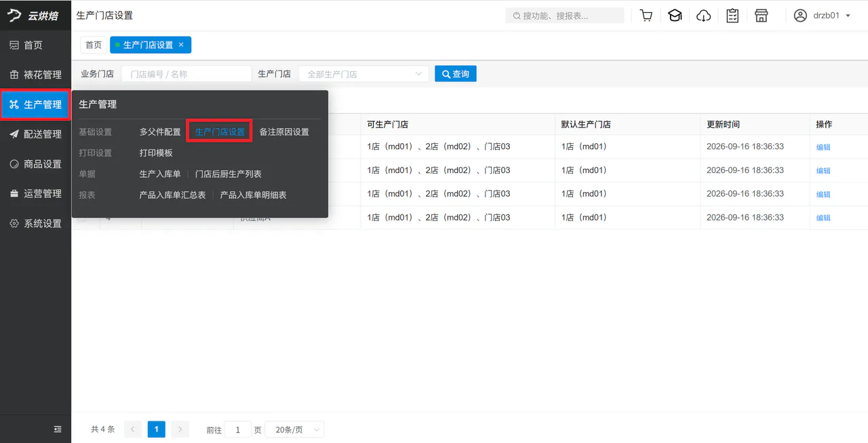Choose 生产门店设置 in the submenu
The image size is (868, 443).
click(x=220, y=132)
